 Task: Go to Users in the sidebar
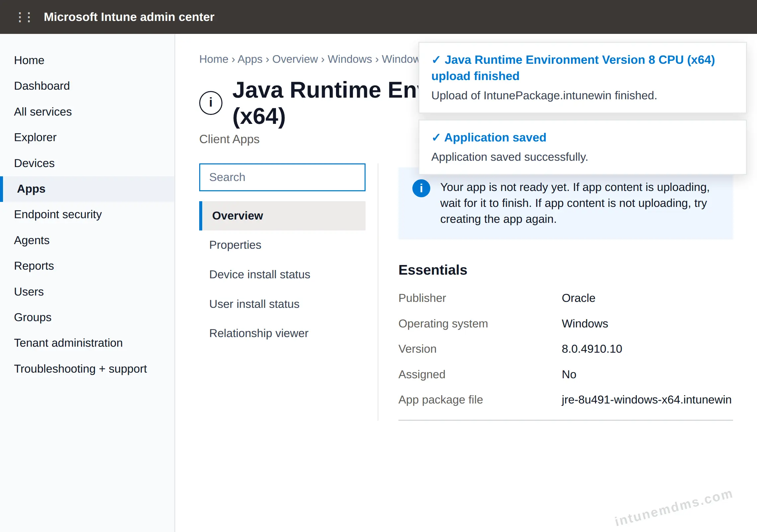tap(29, 292)
